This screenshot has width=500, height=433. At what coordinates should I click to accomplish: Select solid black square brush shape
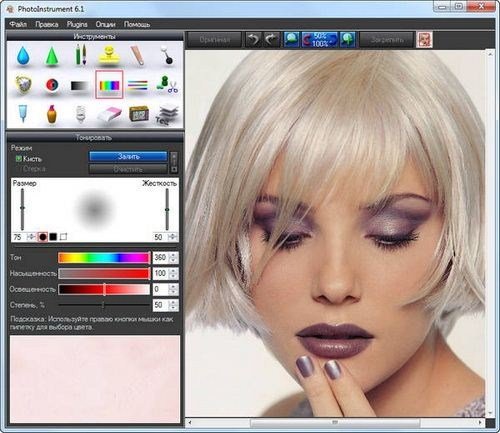tap(53, 237)
